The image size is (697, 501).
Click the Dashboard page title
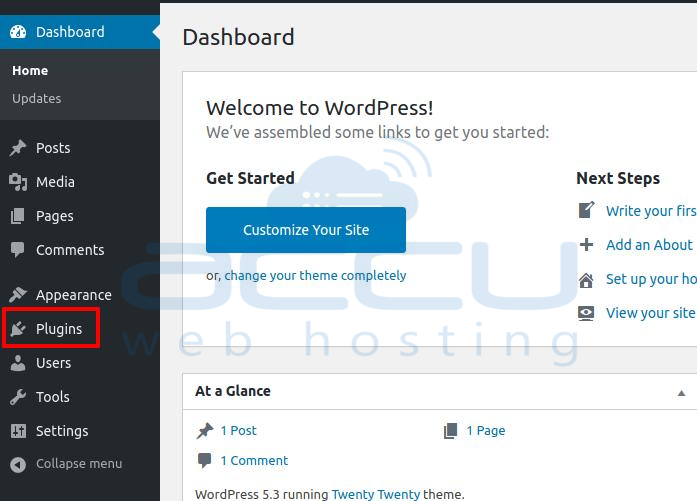(238, 37)
